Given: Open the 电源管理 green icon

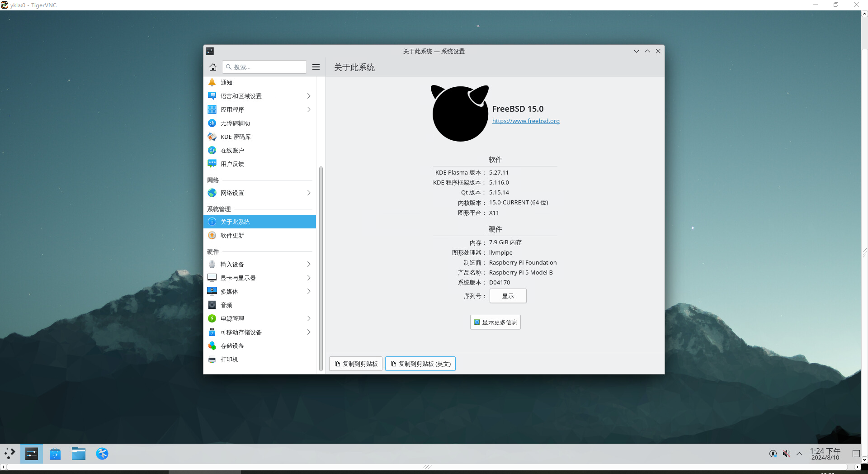Looking at the screenshot, I should coord(212,318).
